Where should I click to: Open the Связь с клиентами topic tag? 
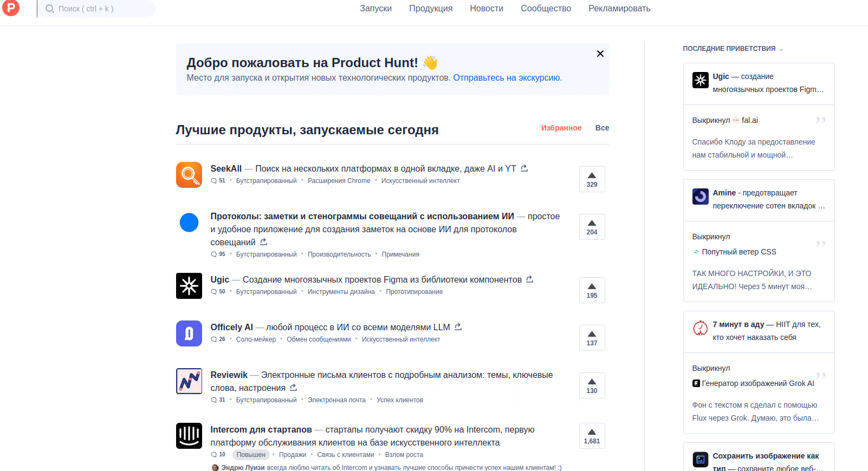coord(346,455)
